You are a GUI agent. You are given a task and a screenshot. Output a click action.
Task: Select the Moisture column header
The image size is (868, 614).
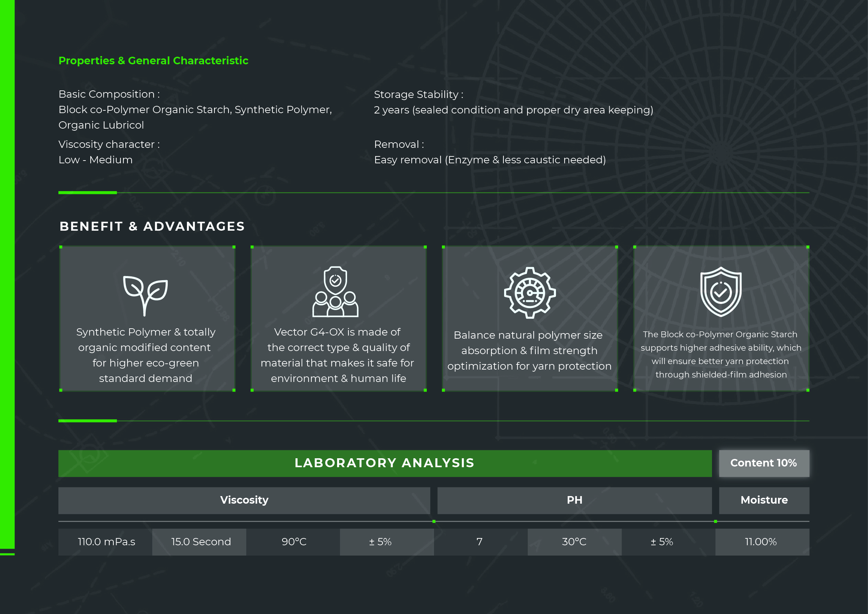click(x=764, y=501)
